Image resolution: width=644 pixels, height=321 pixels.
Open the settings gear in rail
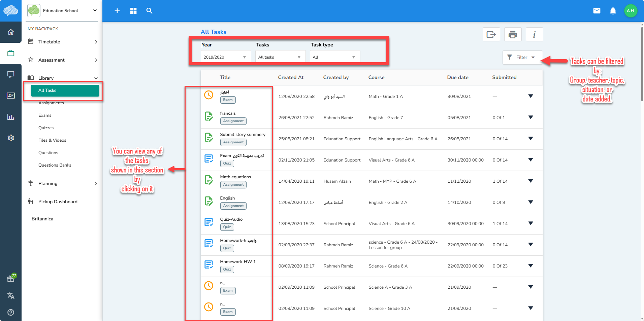tap(11, 138)
